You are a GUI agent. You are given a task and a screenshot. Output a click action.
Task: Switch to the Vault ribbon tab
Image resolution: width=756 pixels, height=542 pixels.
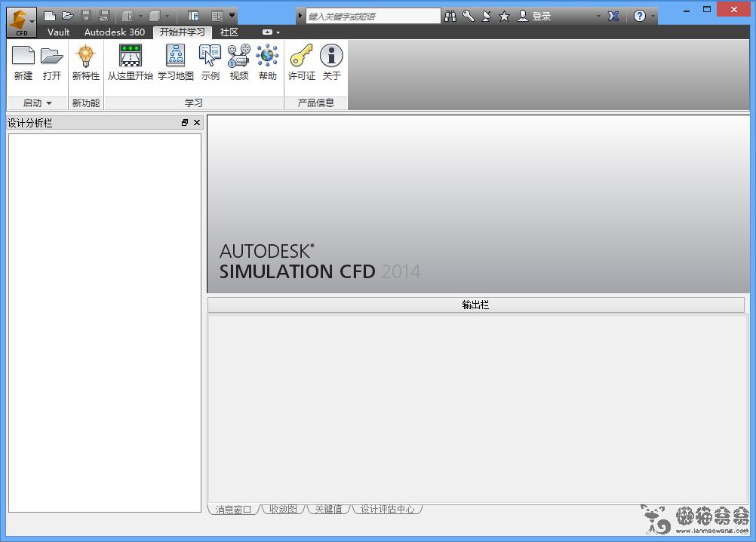click(58, 32)
